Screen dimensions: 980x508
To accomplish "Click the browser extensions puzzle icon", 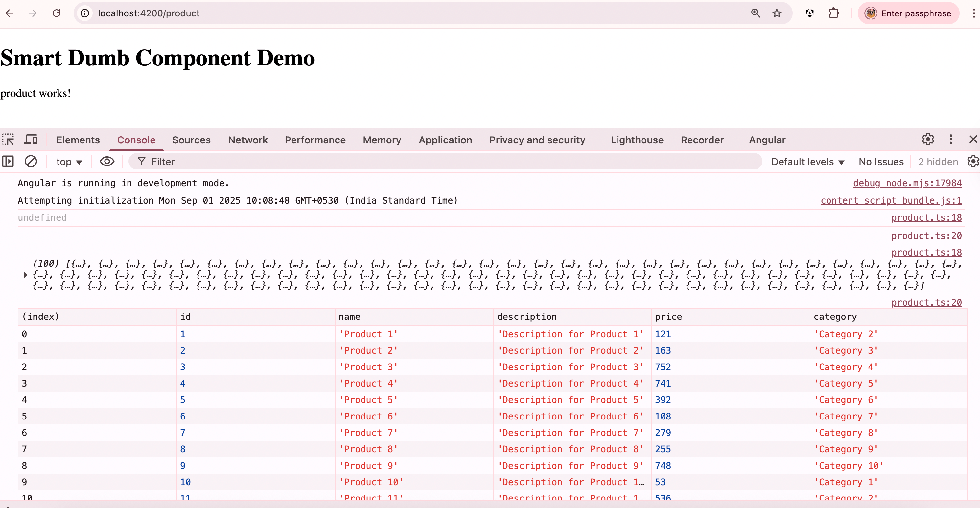I will click(x=834, y=13).
